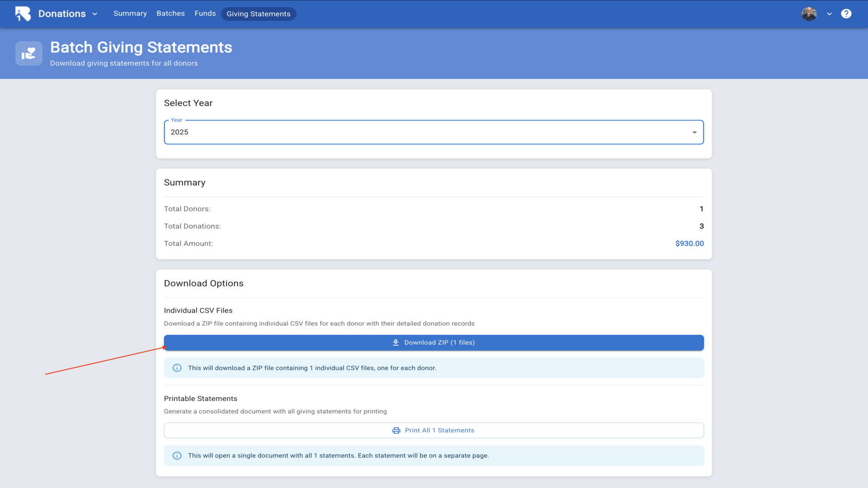Click the giving hand-heart page icon
This screenshot has width=868, height=488.
(x=29, y=53)
